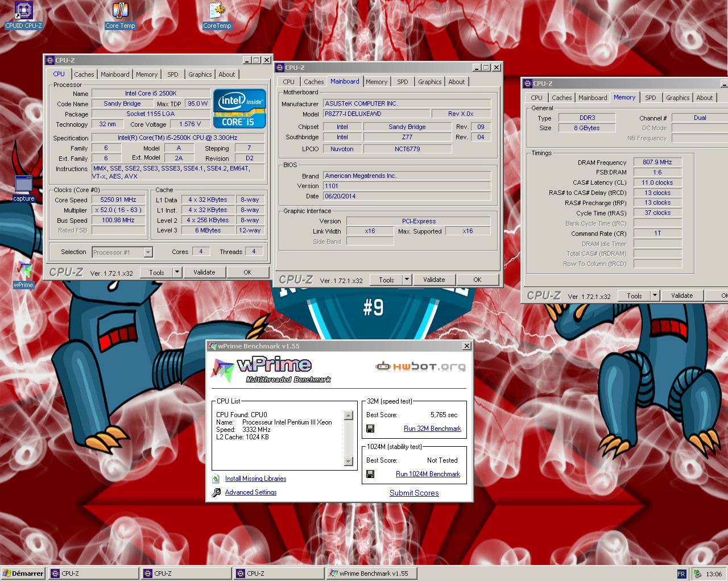Viewport: 728px width, 582px height.
Task: Click the FR language indicator in tray
Action: (681, 574)
